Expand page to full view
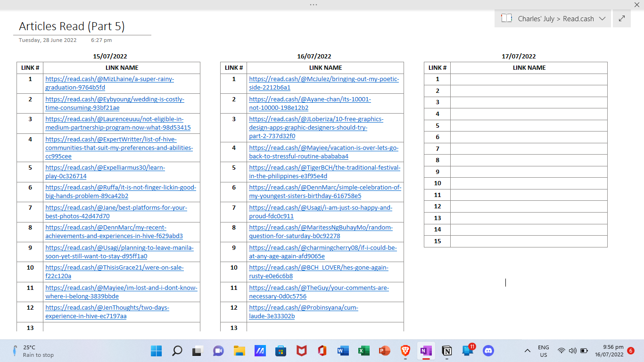 [622, 18]
